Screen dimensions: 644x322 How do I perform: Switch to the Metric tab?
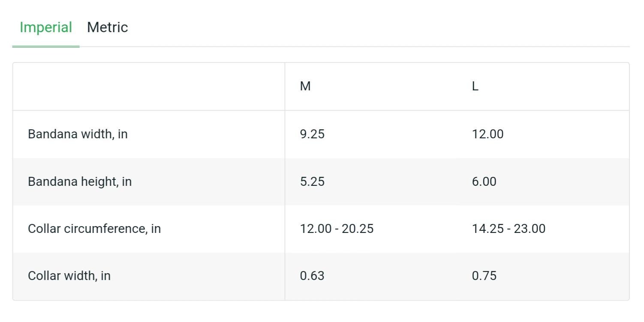coord(107,27)
